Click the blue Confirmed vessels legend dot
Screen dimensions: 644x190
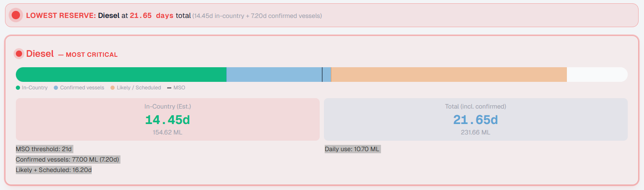click(x=56, y=88)
